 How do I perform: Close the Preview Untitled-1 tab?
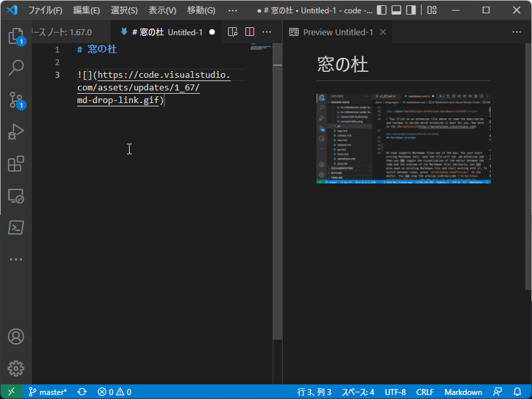click(383, 32)
